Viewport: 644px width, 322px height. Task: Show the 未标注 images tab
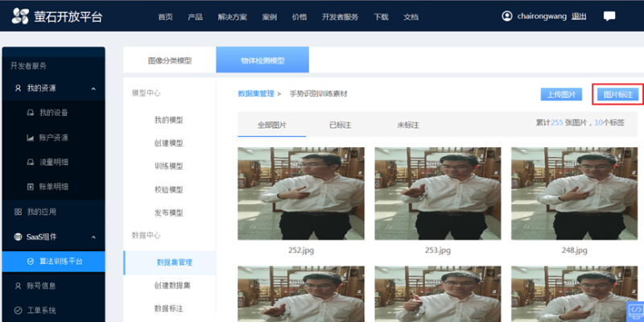(x=408, y=125)
